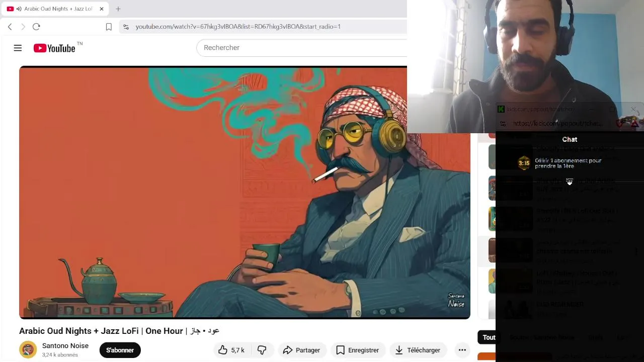Close the Arabic Oud Nights tab
644x362 pixels.
click(101, 9)
